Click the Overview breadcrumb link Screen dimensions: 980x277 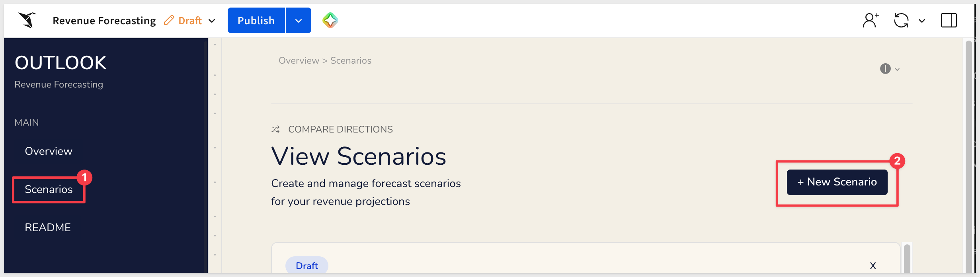pos(299,60)
